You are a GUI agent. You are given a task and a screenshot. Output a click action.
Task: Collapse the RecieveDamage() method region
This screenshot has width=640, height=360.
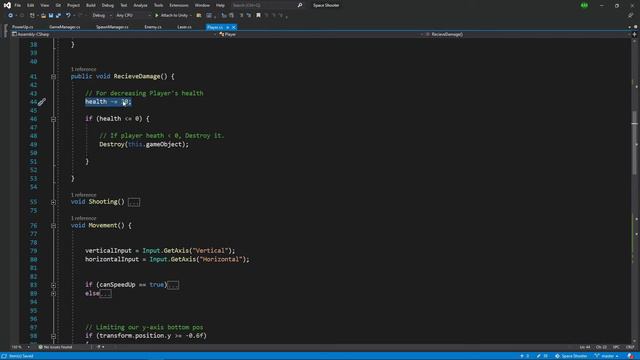[53, 76]
